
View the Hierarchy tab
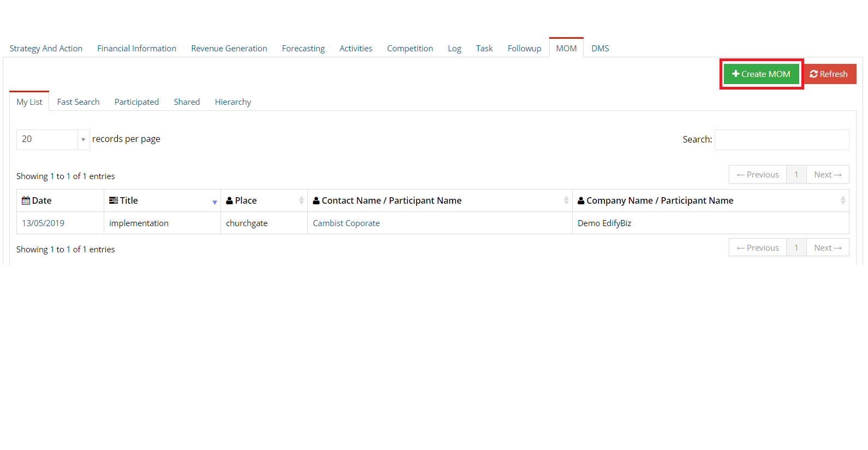tap(233, 102)
